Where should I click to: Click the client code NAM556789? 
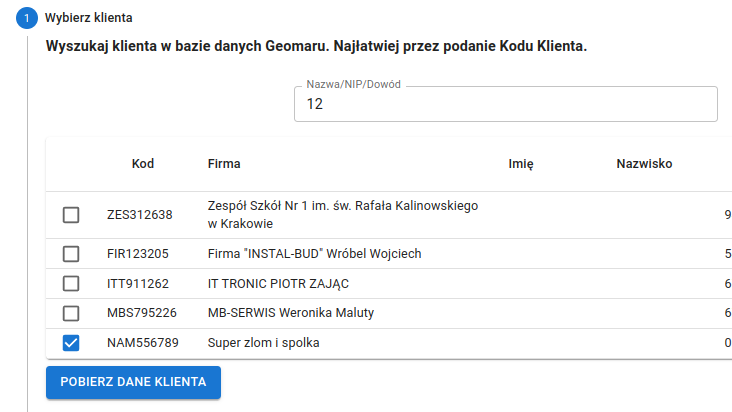[x=143, y=344]
